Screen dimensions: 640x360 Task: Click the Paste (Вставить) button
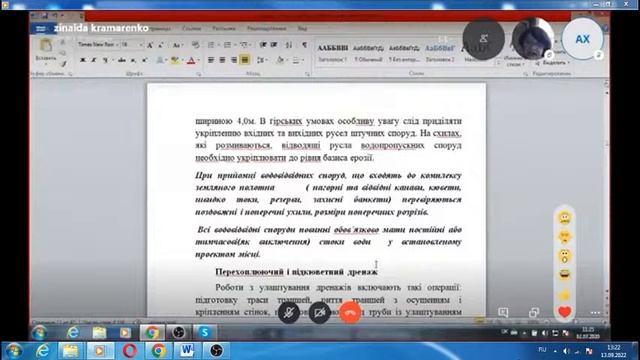pyautogui.click(x=46, y=51)
